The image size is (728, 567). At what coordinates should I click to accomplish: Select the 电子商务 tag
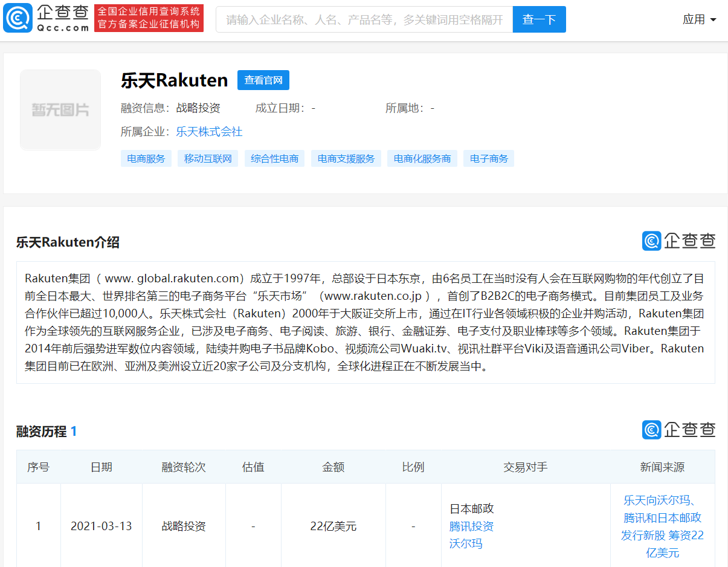489,158
